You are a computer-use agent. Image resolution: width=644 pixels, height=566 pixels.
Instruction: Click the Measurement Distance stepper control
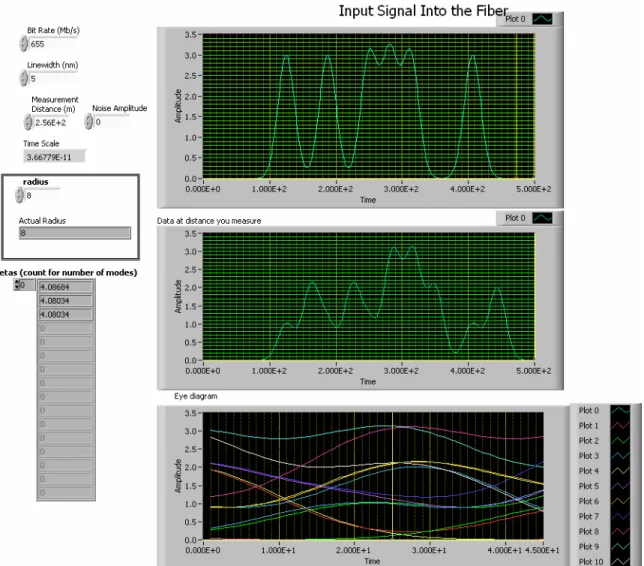(28, 122)
